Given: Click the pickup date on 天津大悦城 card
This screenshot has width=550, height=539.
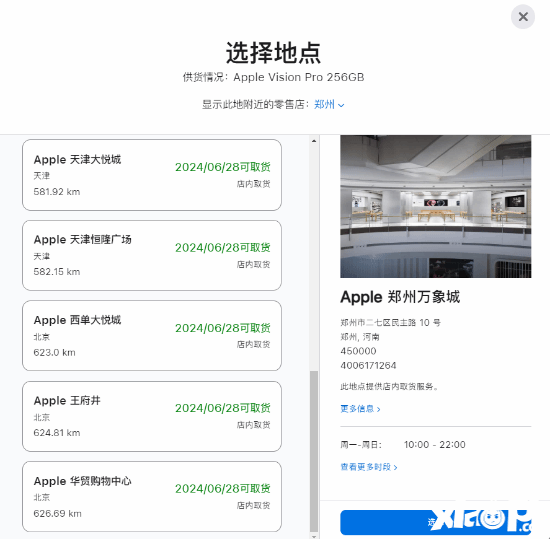Looking at the screenshot, I should point(223,167).
